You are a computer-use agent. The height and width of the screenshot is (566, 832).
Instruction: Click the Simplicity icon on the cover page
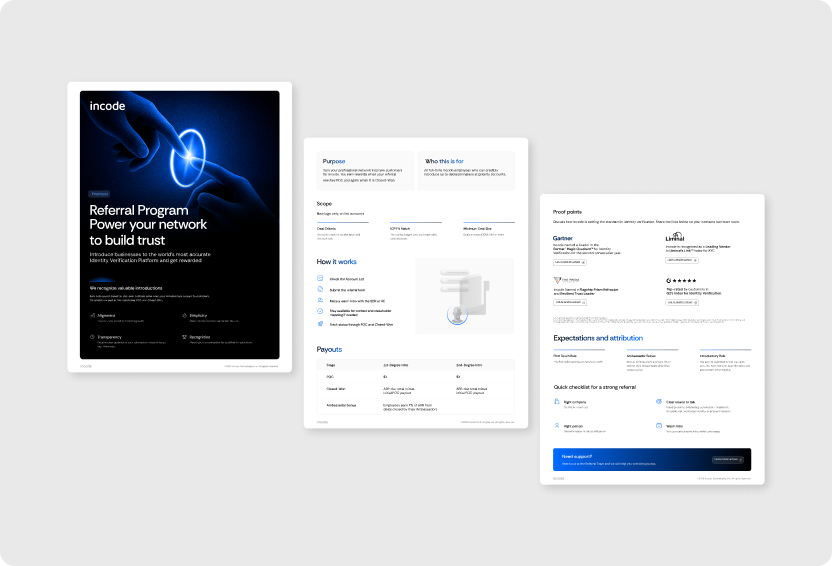pyautogui.click(x=185, y=315)
